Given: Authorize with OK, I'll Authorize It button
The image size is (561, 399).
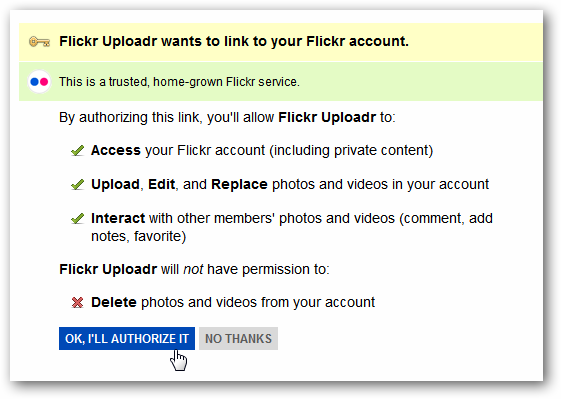Looking at the screenshot, I should click(x=127, y=339).
